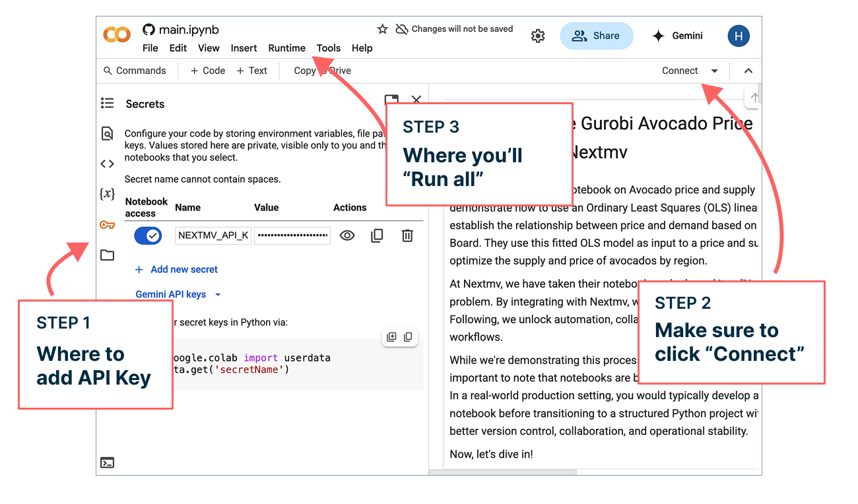Screen dimensions: 858x504
Task: Click the horizontal scrollbar under notebook
Action: click(x=503, y=472)
